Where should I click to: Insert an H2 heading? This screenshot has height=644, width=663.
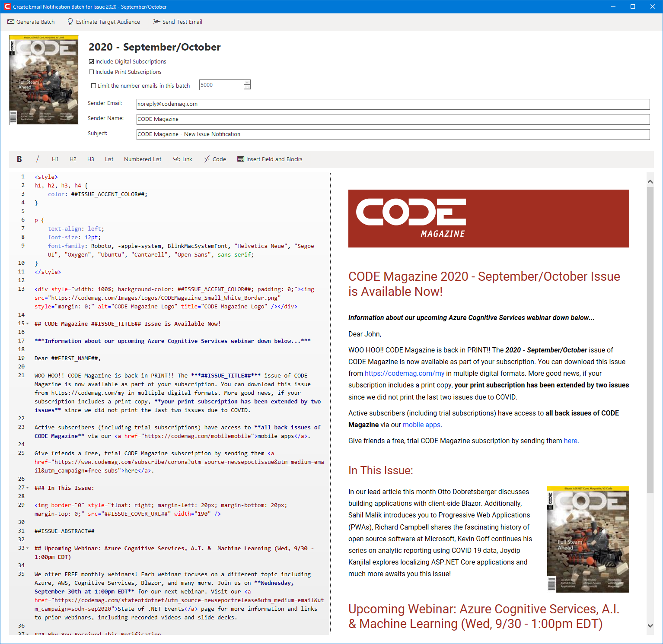click(73, 159)
